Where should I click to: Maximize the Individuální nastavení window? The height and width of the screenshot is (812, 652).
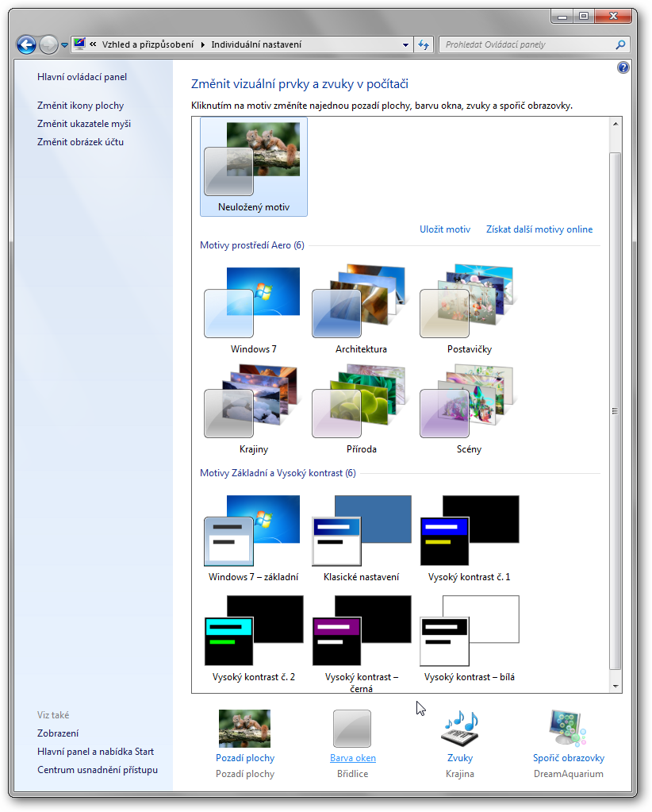click(x=584, y=17)
